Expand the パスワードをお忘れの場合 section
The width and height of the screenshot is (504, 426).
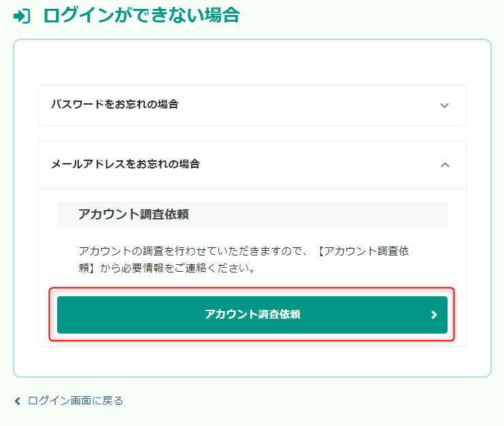click(252, 105)
